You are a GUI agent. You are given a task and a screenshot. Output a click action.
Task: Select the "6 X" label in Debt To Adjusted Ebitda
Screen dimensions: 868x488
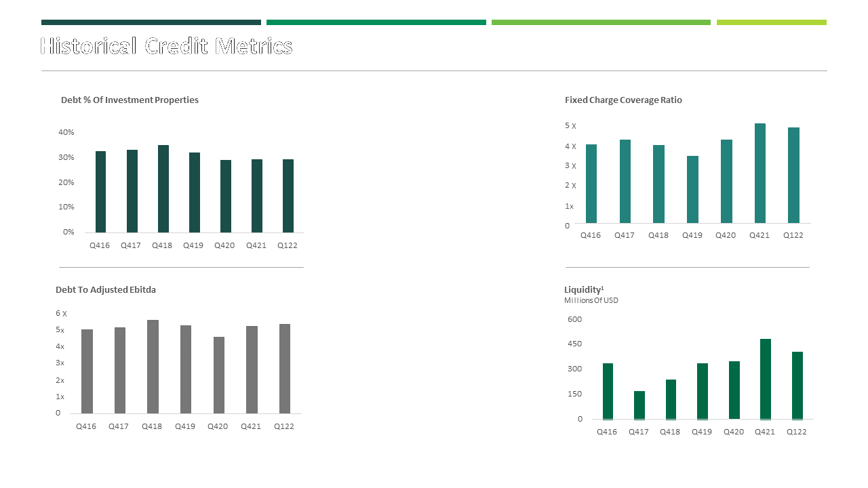click(x=61, y=314)
